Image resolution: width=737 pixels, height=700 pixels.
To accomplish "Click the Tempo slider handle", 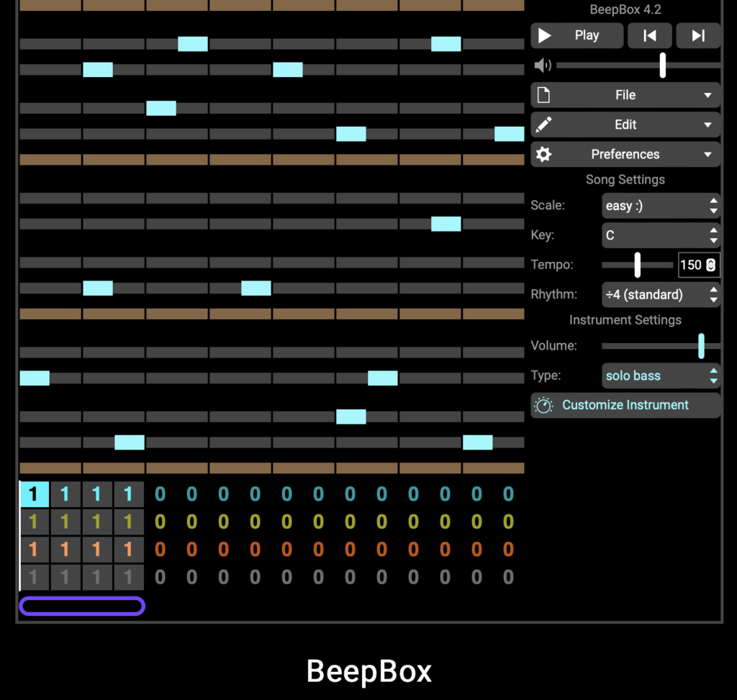I will [637, 265].
